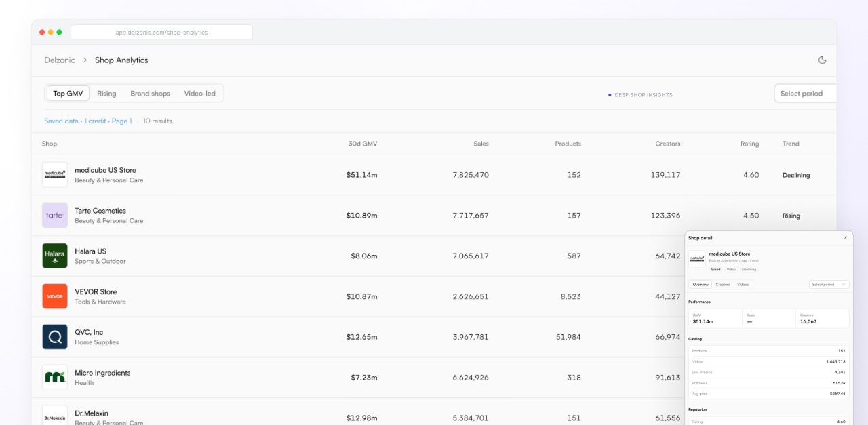Open VEVOR Store row name
868x425 pixels.
(96, 292)
